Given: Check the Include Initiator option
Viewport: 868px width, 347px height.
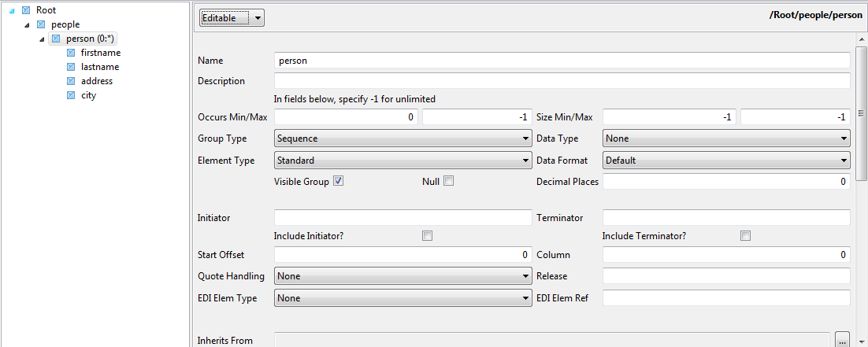Looking at the screenshot, I should click(428, 235).
